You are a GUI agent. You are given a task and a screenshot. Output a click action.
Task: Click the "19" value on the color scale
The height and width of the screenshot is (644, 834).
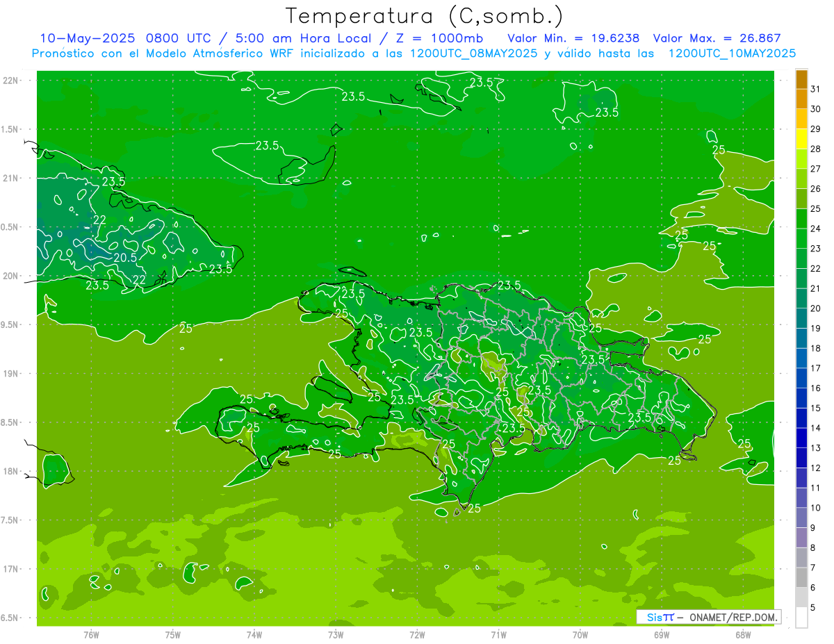tap(816, 328)
